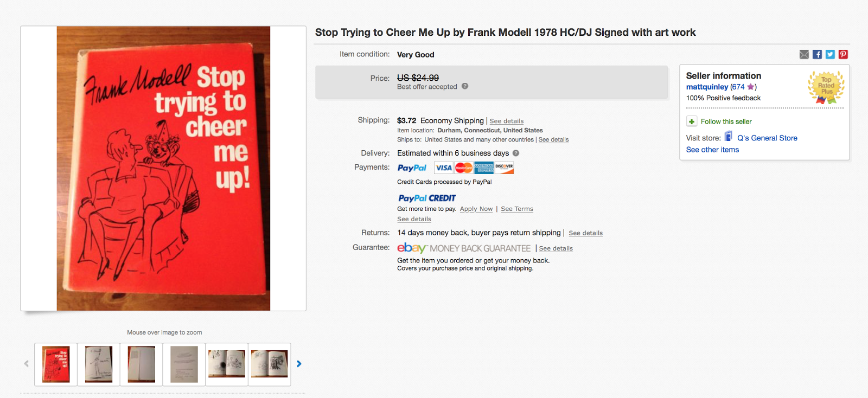Image resolution: width=868 pixels, height=398 pixels.
Task: Click the Q's General Store icon
Action: [729, 136]
